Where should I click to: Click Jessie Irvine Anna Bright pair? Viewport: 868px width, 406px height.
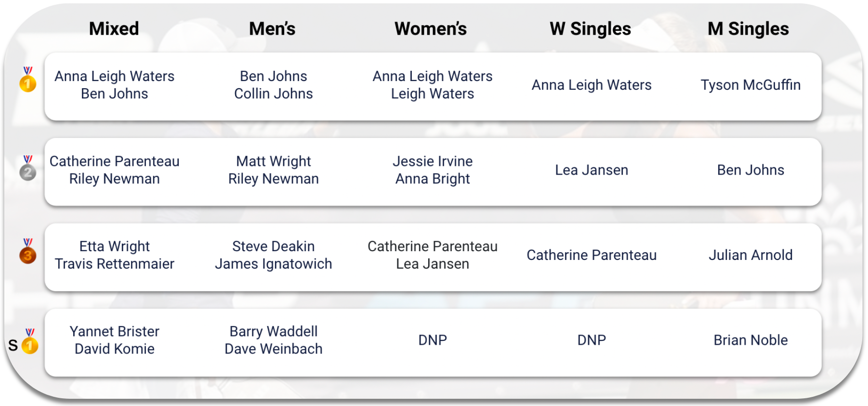point(433,170)
